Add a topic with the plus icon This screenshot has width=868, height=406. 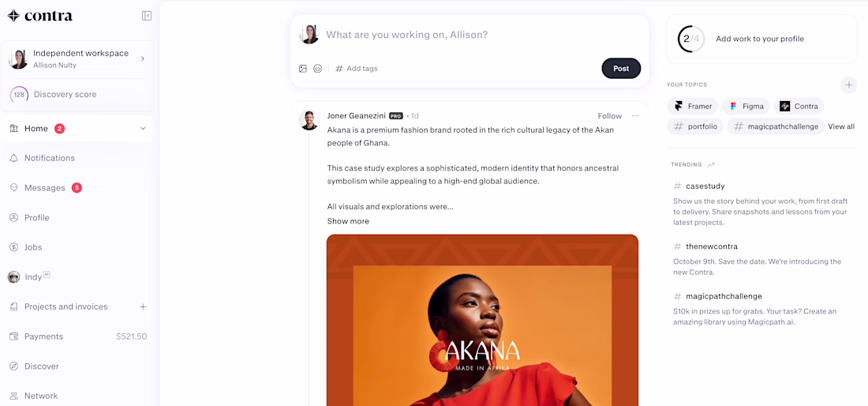(x=848, y=85)
